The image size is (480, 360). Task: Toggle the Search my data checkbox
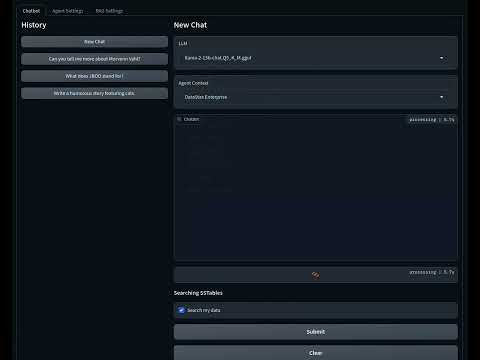[181, 310]
